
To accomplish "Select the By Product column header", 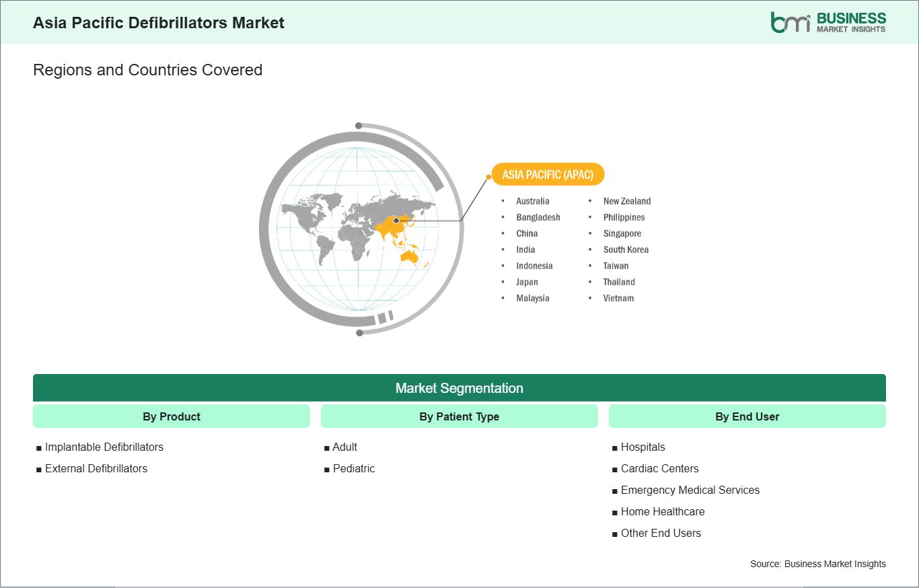I will pyautogui.click(x=172, y=416).
